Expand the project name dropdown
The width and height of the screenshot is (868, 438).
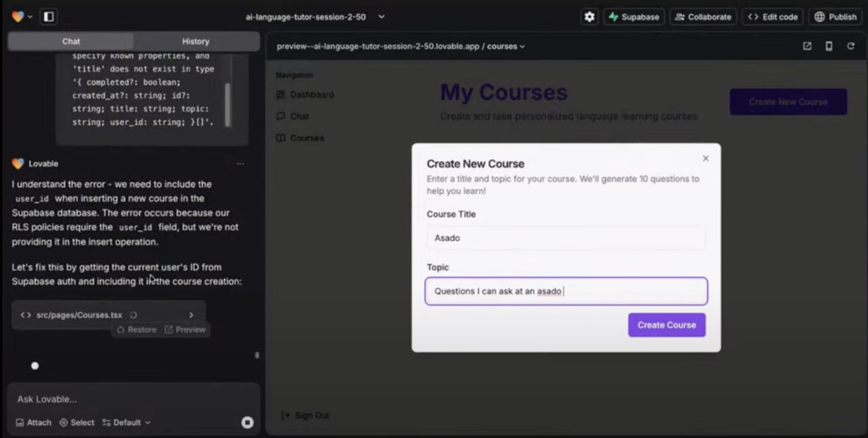point(381,17)
